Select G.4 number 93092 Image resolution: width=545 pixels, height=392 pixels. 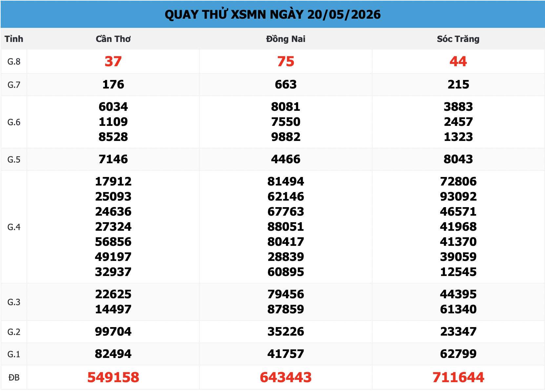point(458,197)
